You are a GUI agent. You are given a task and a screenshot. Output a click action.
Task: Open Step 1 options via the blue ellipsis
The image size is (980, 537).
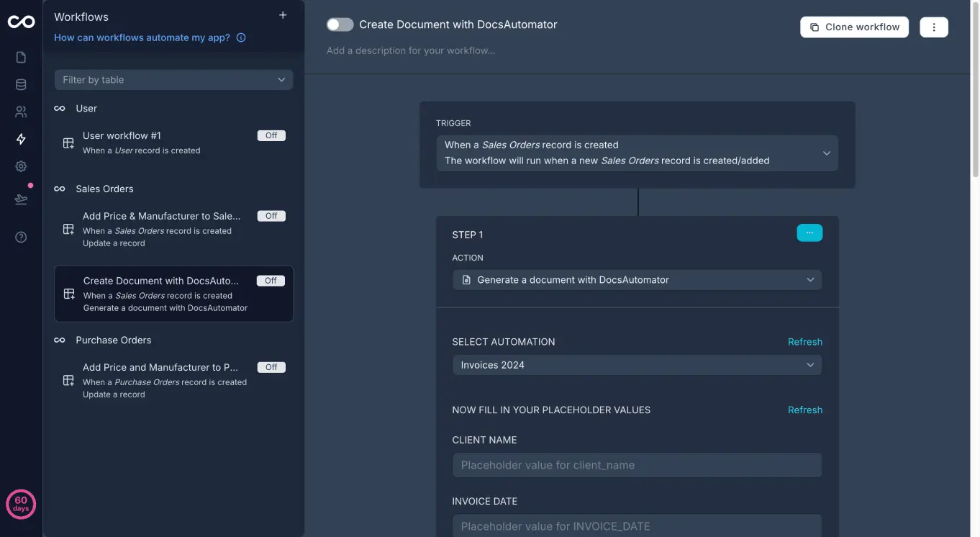click(809, 233)
